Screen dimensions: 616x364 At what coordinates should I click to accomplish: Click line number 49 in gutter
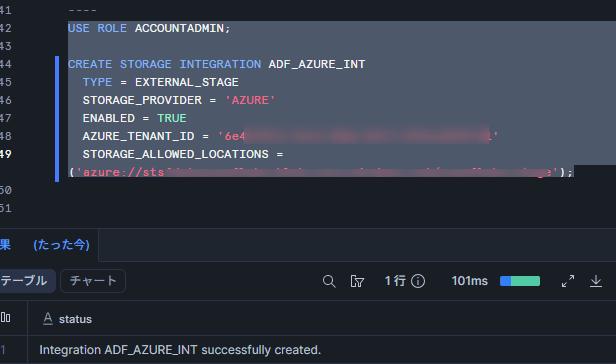click(6, 154)
